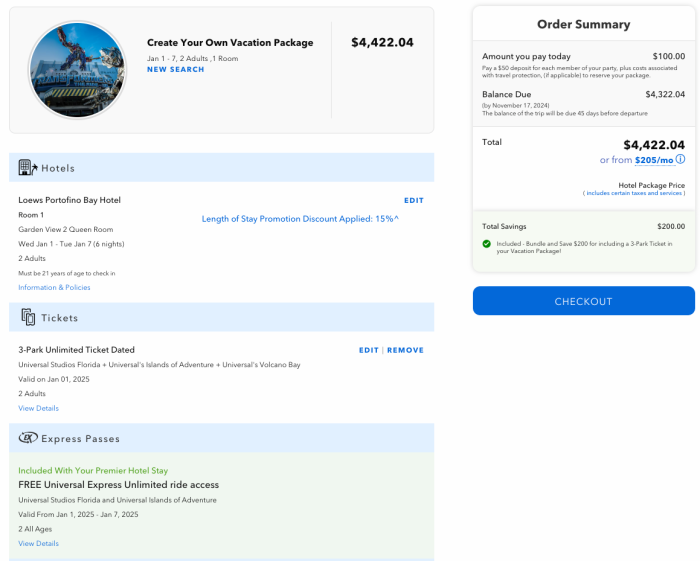Click the Express Passes section header
Viewport: 700px width, 561px height.
[x=221, y=438]
